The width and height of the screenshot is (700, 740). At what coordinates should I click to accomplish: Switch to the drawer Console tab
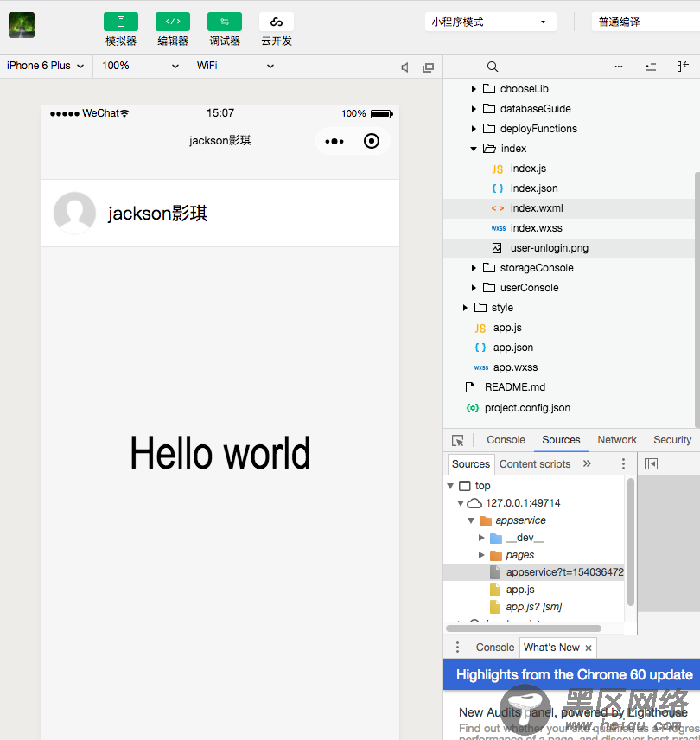(x=495, y=647)
